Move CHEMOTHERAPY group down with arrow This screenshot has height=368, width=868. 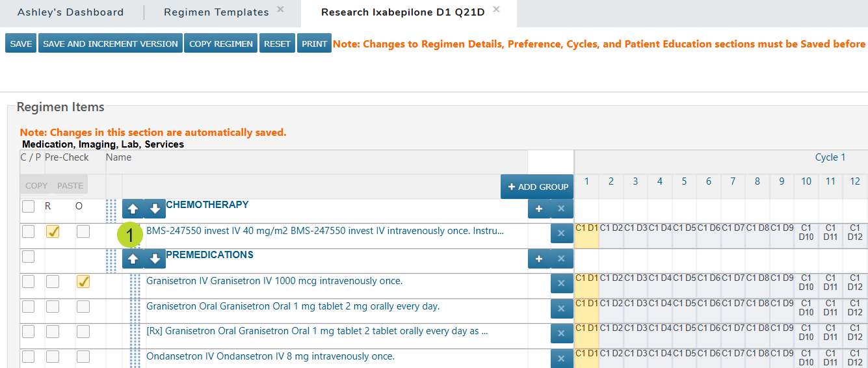pos(155,209)
